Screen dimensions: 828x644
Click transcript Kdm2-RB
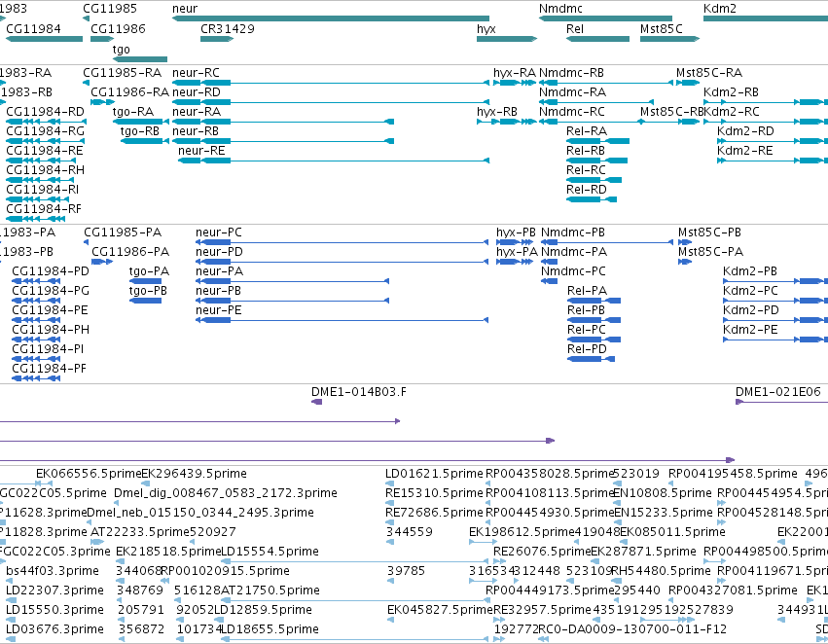[766, 102]
